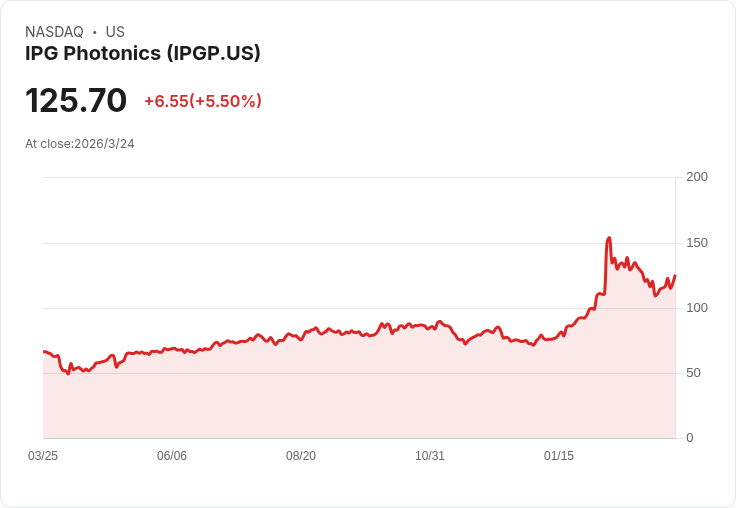This screenshot has height=508, width=736.
Task: Click the chart's peak near 150
Action: (609, 238)
